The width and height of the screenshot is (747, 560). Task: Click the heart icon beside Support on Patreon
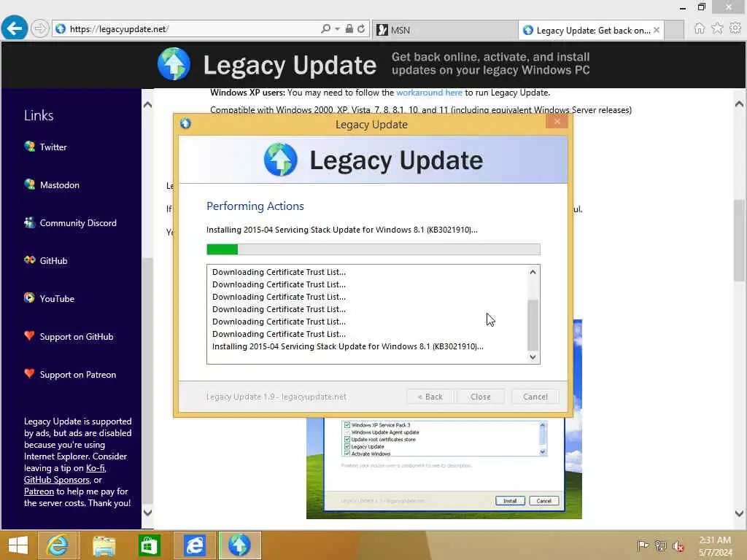click(x=29, y=374)
